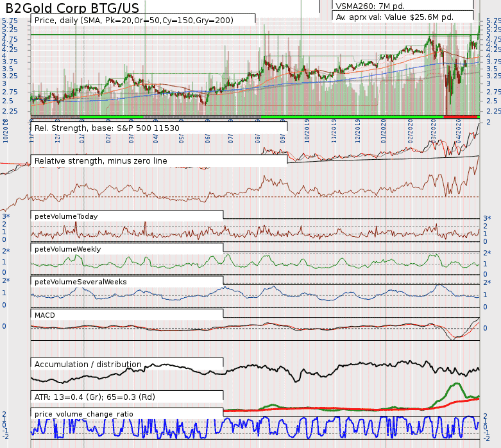501x448 pixels.
Task: Click the 'peteVolumeSeveralWeeks' panel label
Action: (81, 282)
